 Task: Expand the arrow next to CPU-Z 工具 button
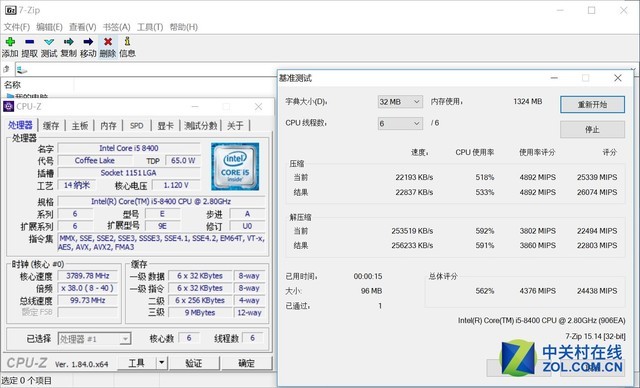point(162,362)
